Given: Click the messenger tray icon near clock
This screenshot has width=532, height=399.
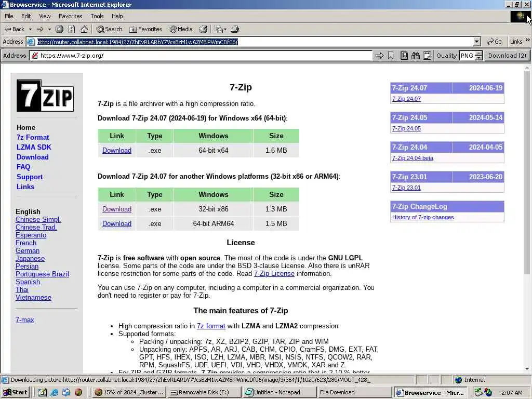Looking at the screenshot, I should [488, 392].
